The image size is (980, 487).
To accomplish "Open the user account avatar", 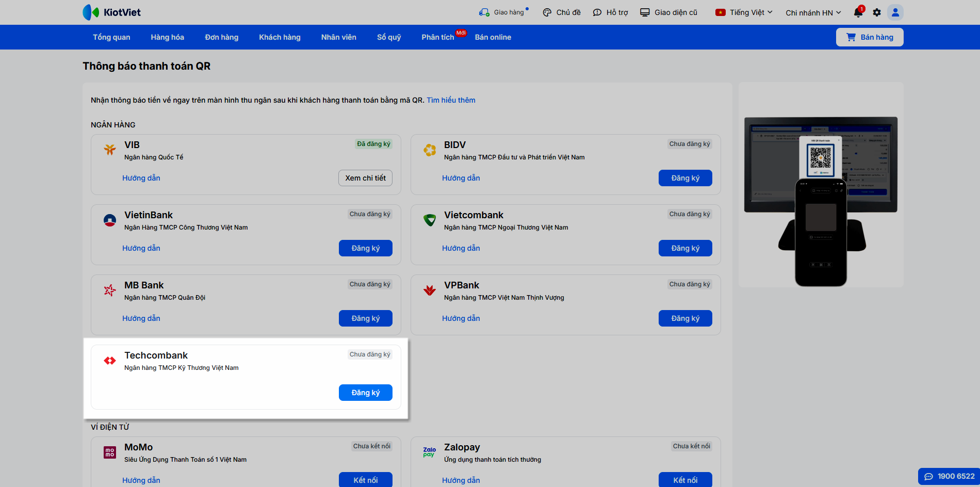I will tap(895, 12).
